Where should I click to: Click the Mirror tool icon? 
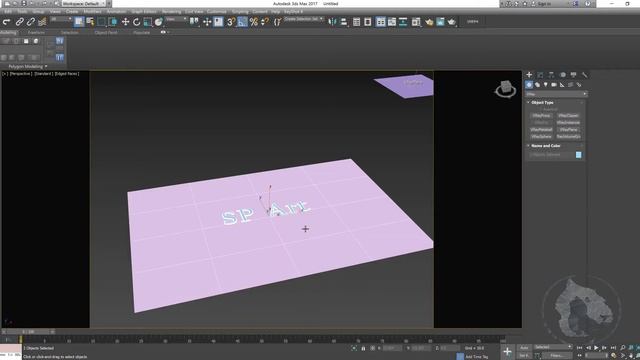332,22
